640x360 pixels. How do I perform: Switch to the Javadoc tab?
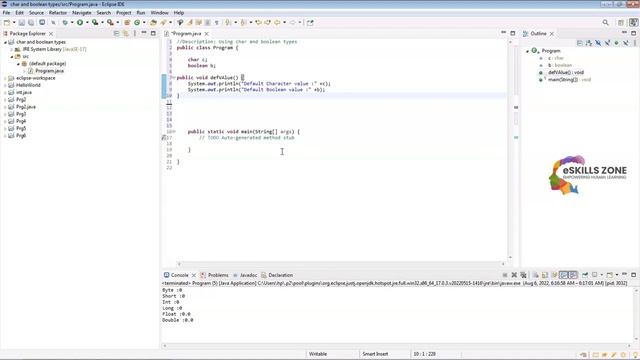pyautogui.click(x=245, y=275)
